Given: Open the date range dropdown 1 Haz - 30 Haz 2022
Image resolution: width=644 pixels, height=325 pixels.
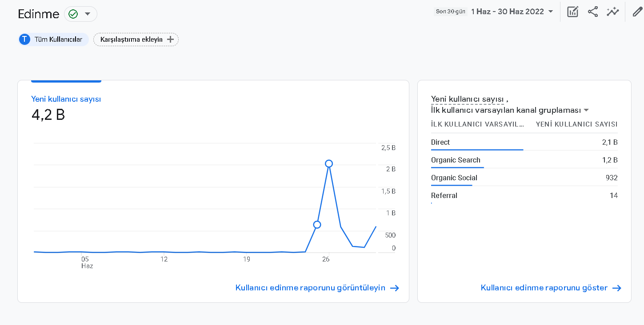Looking at the screenshot, I should (512, 12).
